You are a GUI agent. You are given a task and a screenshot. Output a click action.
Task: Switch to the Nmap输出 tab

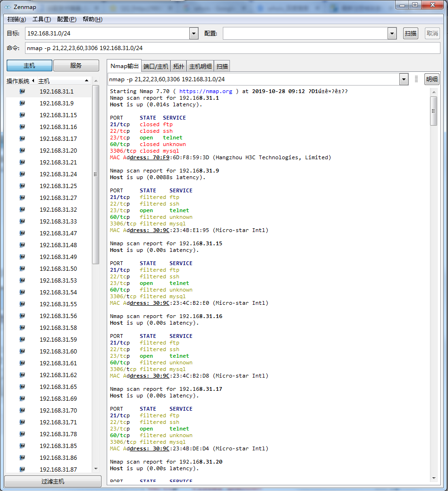pyautogui.click(x=124, y=66)
